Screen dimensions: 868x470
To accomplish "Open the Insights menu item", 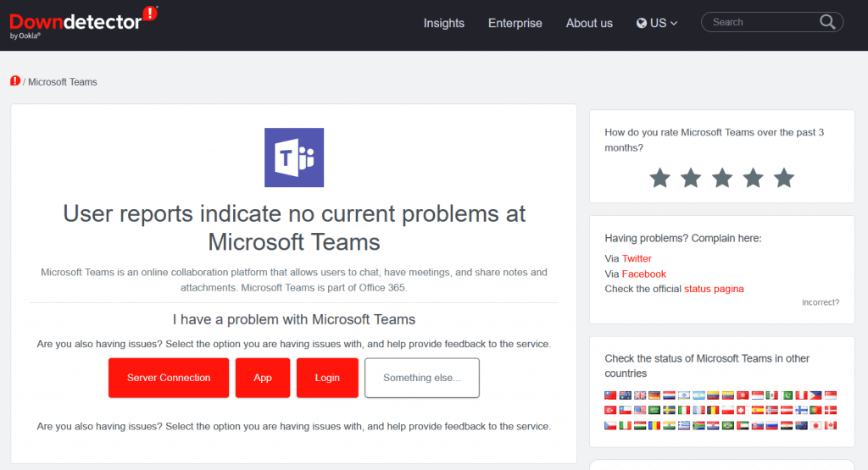I will 444,23.
